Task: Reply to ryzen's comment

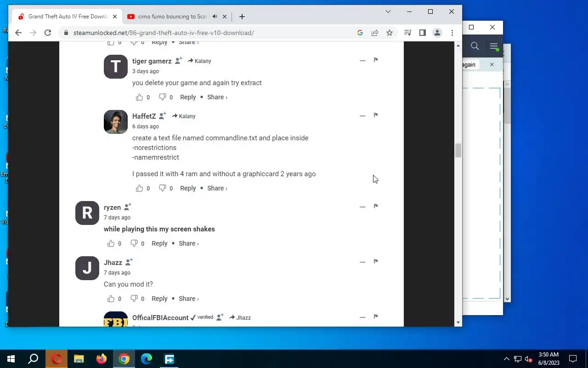Action: coord(159,243)
